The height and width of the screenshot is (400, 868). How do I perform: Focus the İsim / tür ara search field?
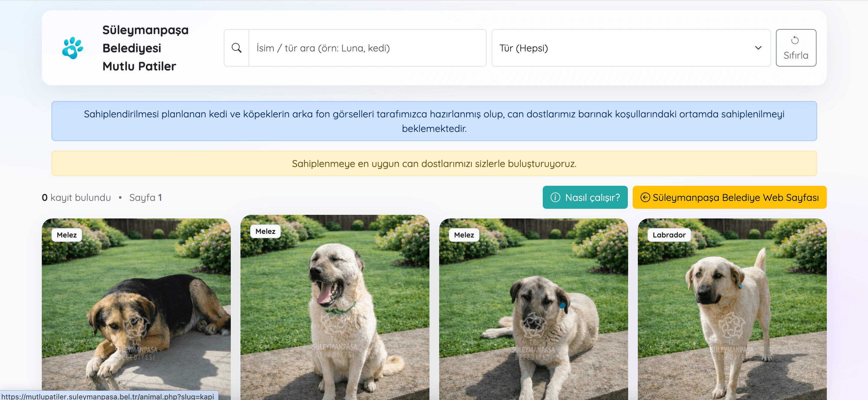tap(367, 48)
